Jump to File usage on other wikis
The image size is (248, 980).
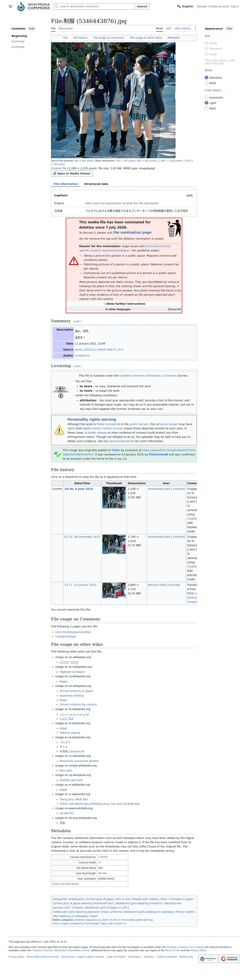tap(146, 38)
